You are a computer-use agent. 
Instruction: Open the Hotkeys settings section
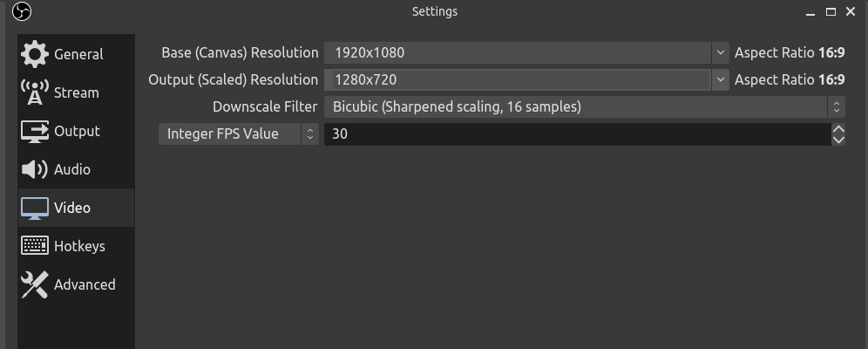click(x=78, y=246)
